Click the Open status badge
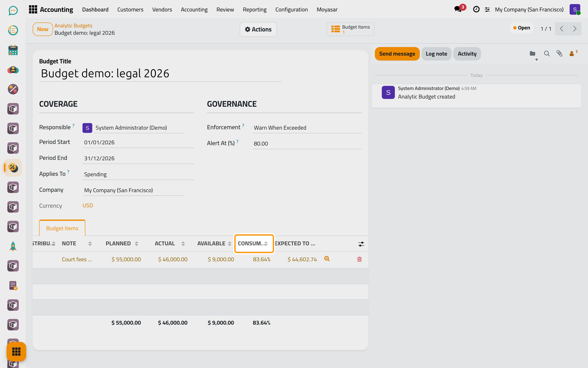This screenshot has height=368, width=588. click(x=522, y=28)
